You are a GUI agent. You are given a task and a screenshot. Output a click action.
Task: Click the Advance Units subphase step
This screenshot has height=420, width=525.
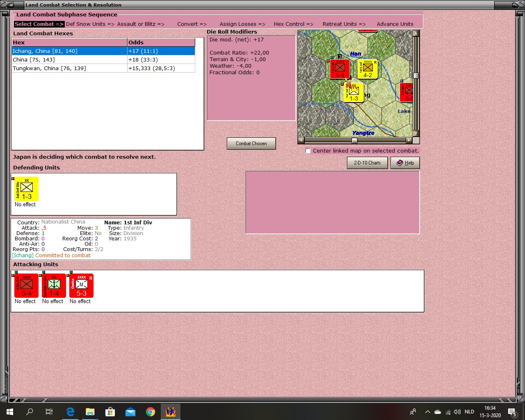click(395, 24)
